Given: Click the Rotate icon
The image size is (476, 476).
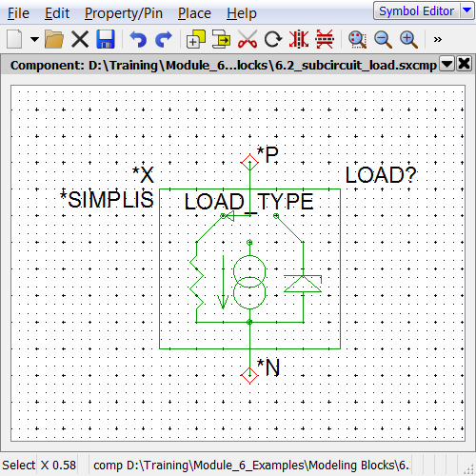Looking at the screenshot, I should tap(273, 39).
